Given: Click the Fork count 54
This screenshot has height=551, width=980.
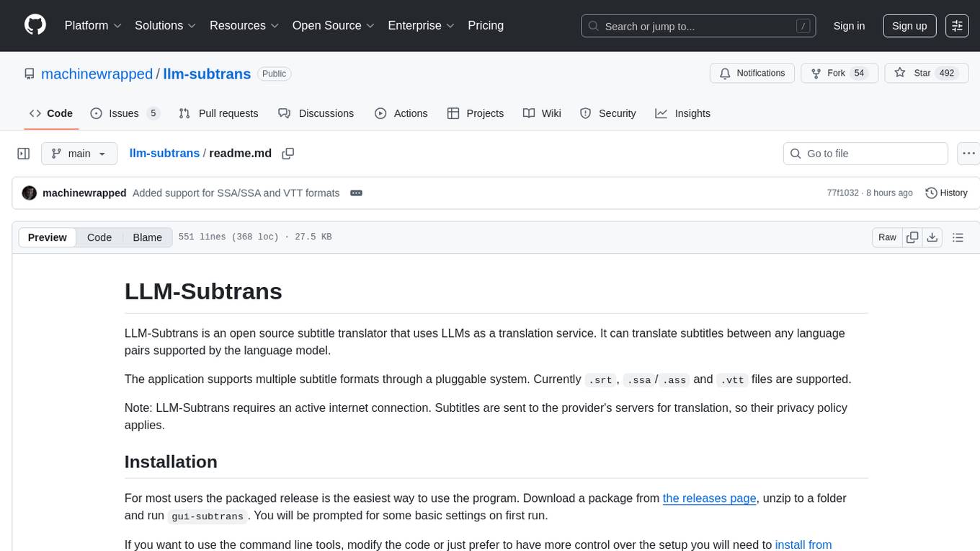Looking at the screenshot, I should point(858,73).
